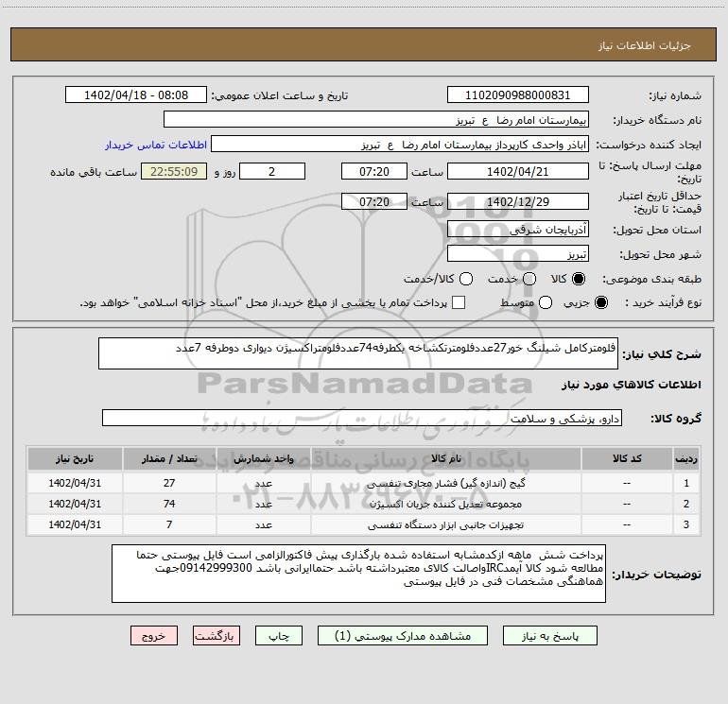Click the گروه کالا field دارو، پزشکی و سلامت

(x=362, y=418)
